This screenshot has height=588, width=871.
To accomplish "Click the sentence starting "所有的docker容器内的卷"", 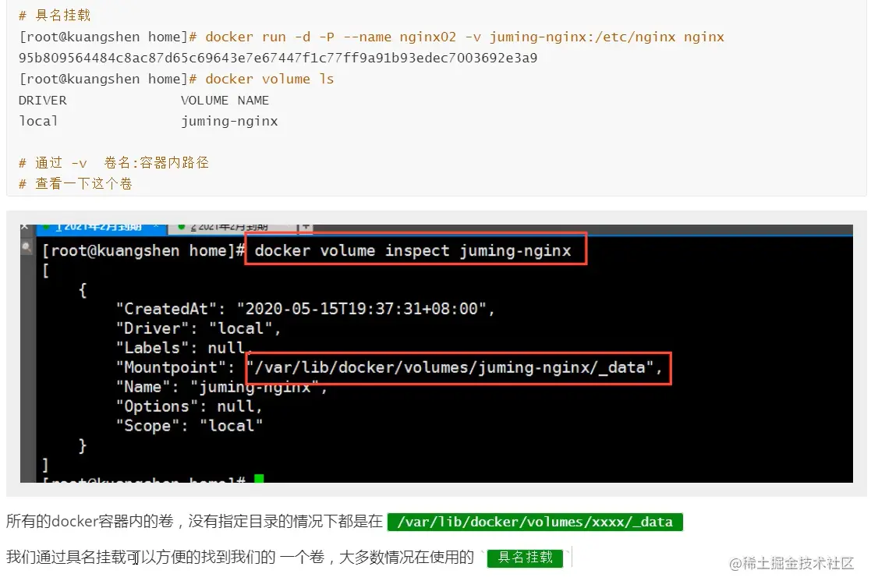I will point(194,521).
